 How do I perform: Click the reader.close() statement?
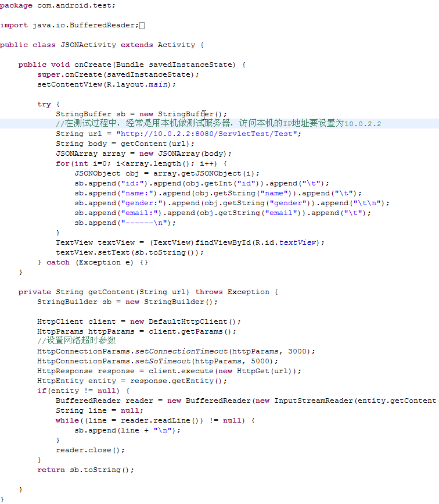91,450
